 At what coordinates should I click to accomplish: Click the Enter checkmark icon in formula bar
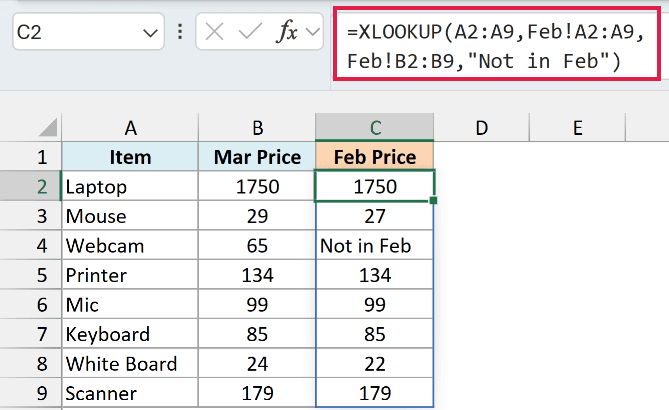[x=250, y=32]
